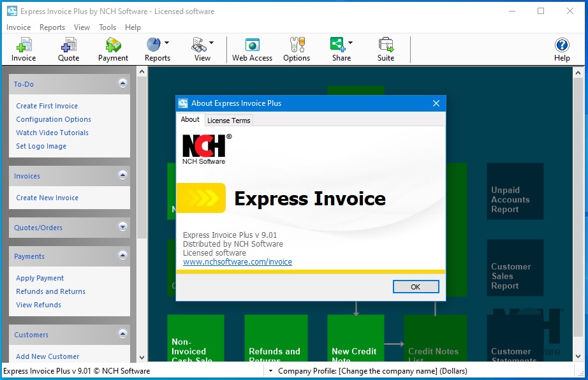The width and height of the screenshot is (588, 380).
Task: Open Web Access from the toolbar
Action: (x=252, y=49)
